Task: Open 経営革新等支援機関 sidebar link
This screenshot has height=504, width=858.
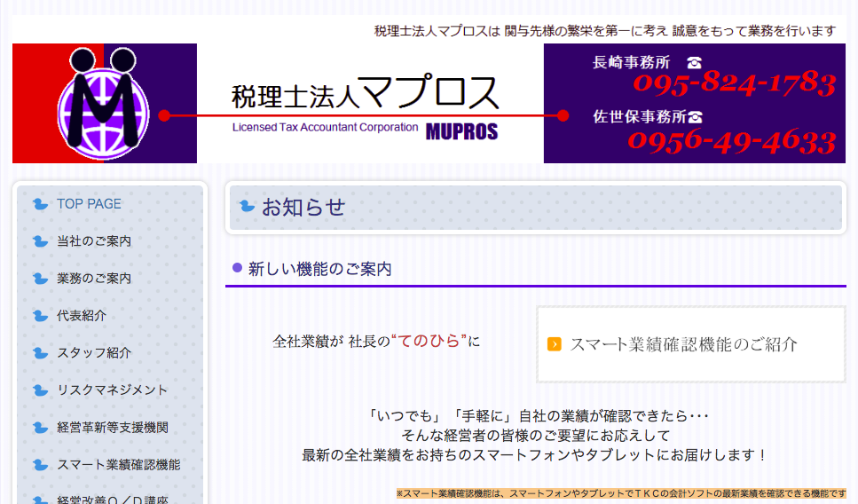Action: (113, 428)
